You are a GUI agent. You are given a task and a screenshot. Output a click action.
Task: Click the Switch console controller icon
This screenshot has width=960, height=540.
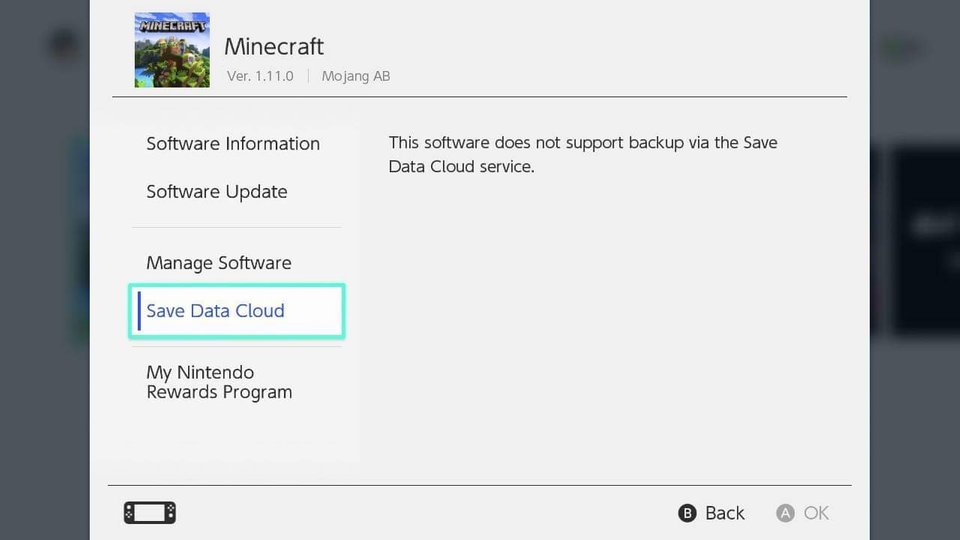[x=149, y=513]
